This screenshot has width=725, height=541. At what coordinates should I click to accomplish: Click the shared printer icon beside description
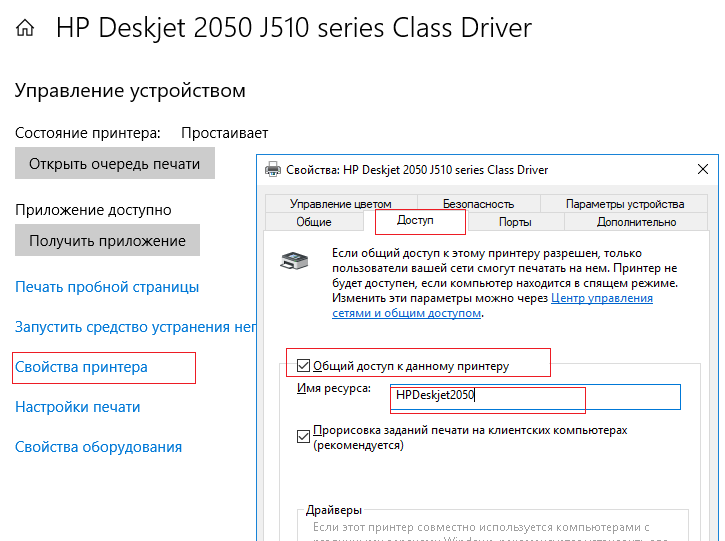294,261
